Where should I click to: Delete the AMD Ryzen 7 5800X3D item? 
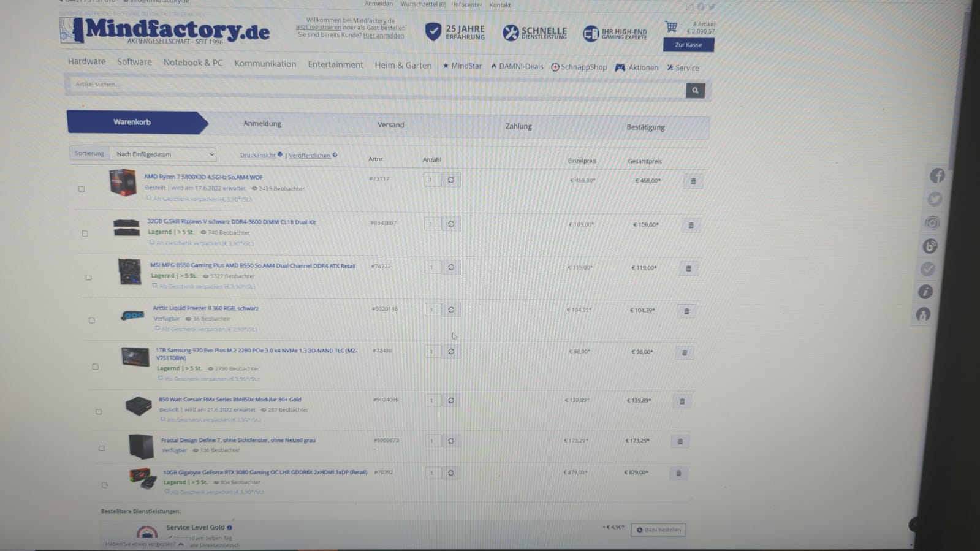click(x=693, y=181)
